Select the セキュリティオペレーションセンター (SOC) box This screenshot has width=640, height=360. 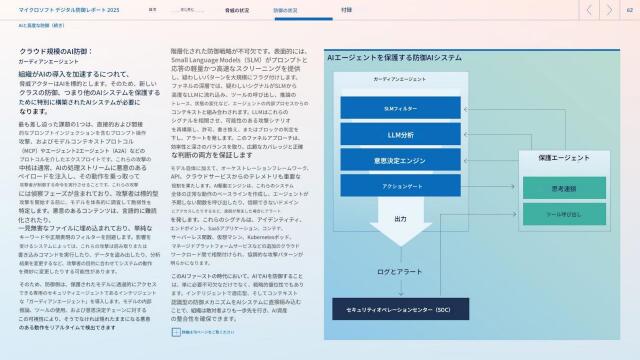point(400,309)
